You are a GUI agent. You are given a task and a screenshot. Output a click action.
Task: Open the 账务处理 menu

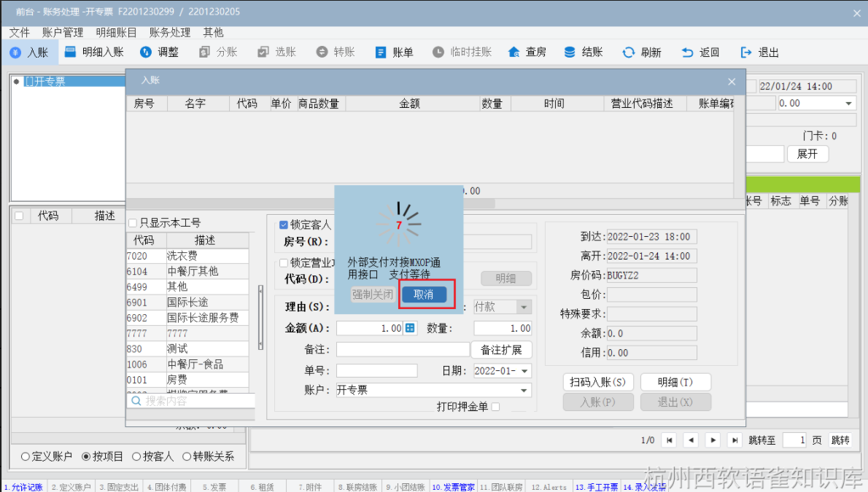click(x=170, y=33)
